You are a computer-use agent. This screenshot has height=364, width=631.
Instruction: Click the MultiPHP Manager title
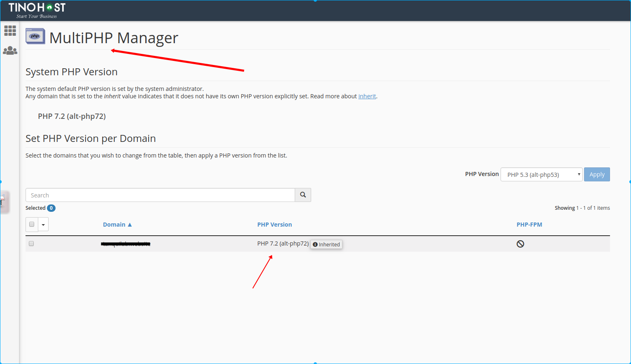coord(114,38)
